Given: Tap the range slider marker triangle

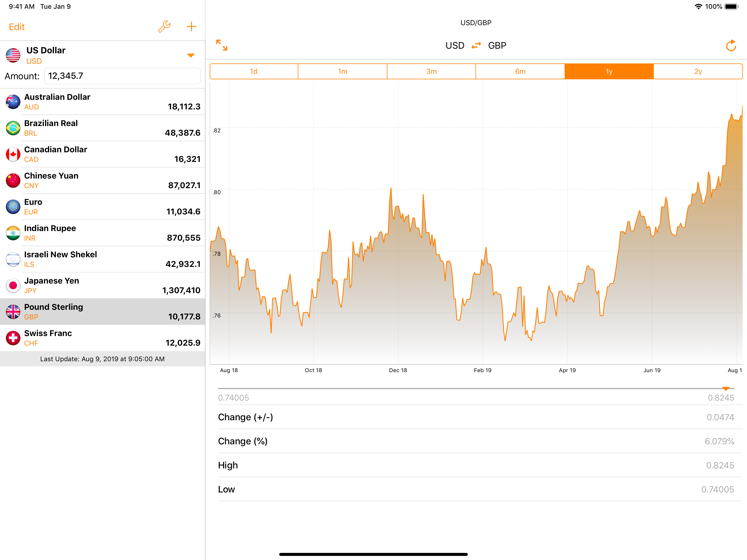Looking at the screenshot, I should coord(726,389).
